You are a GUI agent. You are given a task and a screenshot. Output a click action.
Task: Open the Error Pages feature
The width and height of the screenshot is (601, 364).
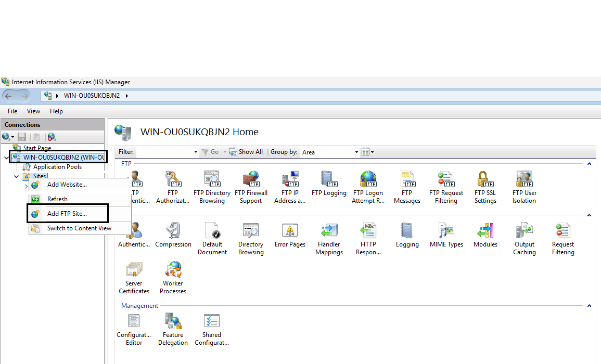[x=290, y=232]
